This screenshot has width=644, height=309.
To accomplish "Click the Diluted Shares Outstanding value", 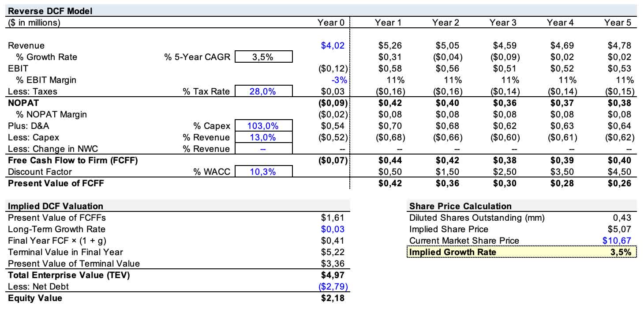I will (622, 218).
